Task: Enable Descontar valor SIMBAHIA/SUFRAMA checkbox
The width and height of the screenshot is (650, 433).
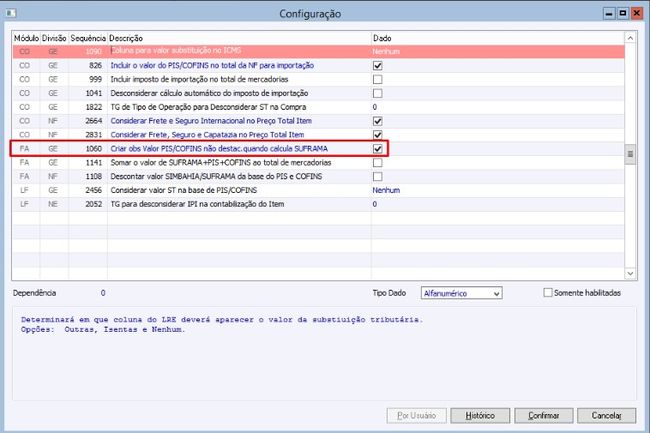Action: coord(377,177)
